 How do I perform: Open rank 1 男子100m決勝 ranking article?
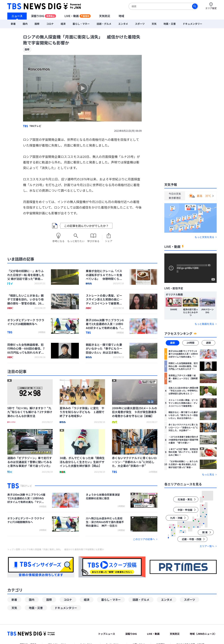[x=191, y=354]
